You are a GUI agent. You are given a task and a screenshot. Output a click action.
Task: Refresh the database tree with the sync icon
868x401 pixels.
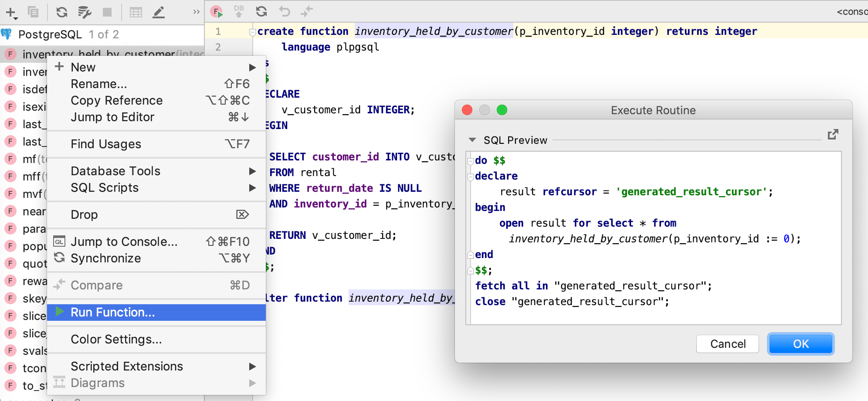point(61,12)
